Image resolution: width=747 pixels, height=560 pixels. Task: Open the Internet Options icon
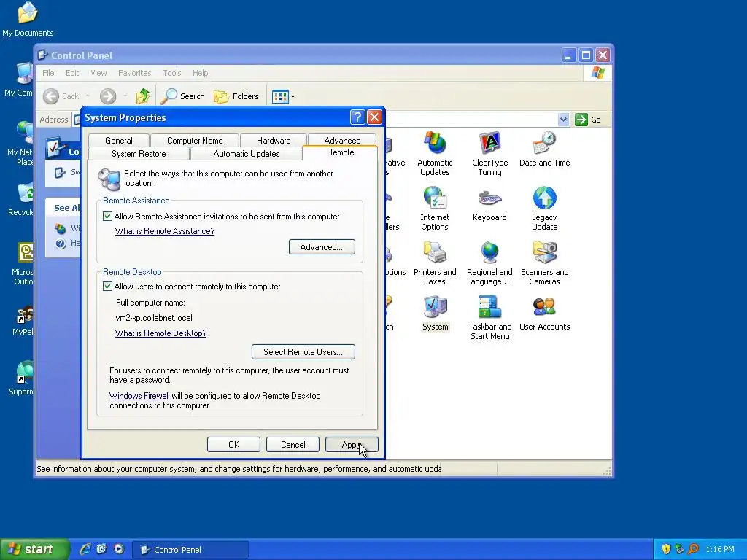point(435,208)
